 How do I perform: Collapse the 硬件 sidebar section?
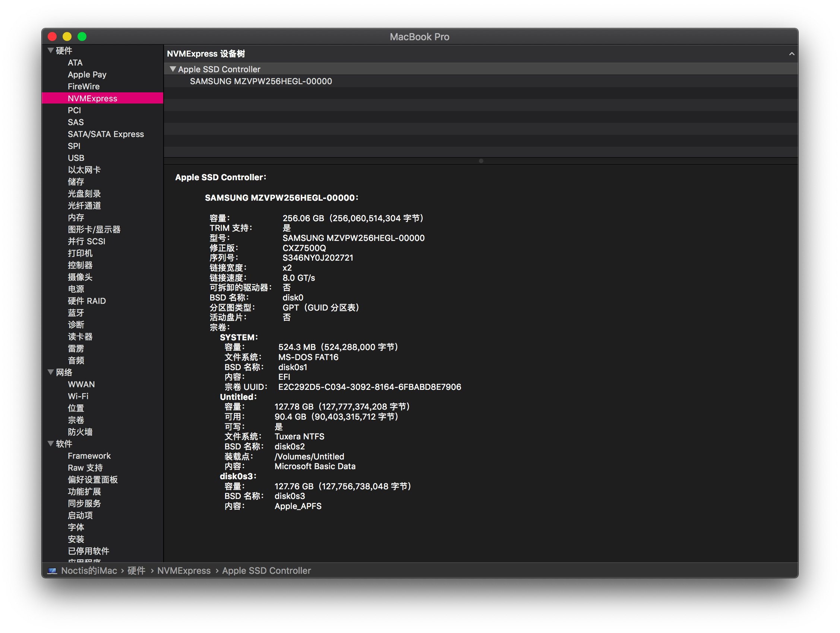tap(51, 51)
